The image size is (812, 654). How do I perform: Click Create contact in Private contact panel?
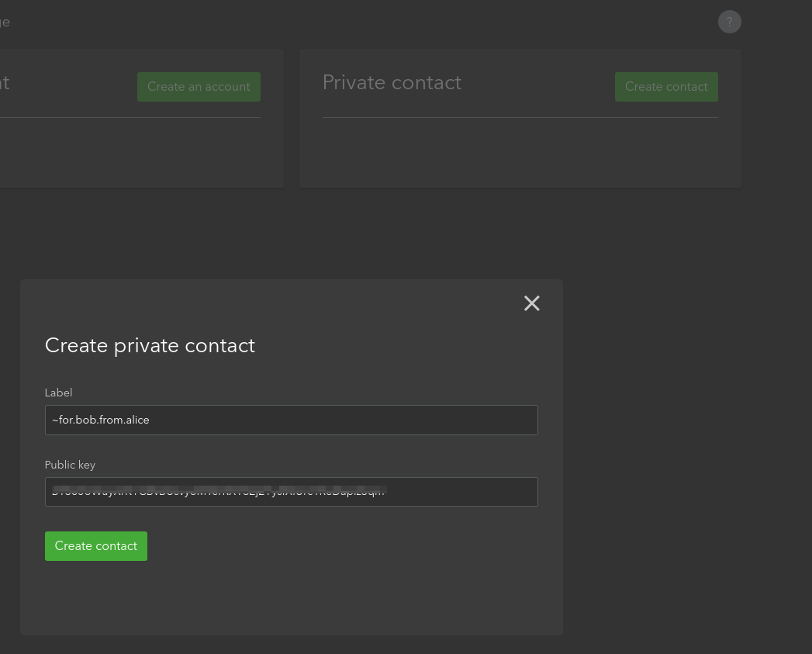(x=666, y=87)
